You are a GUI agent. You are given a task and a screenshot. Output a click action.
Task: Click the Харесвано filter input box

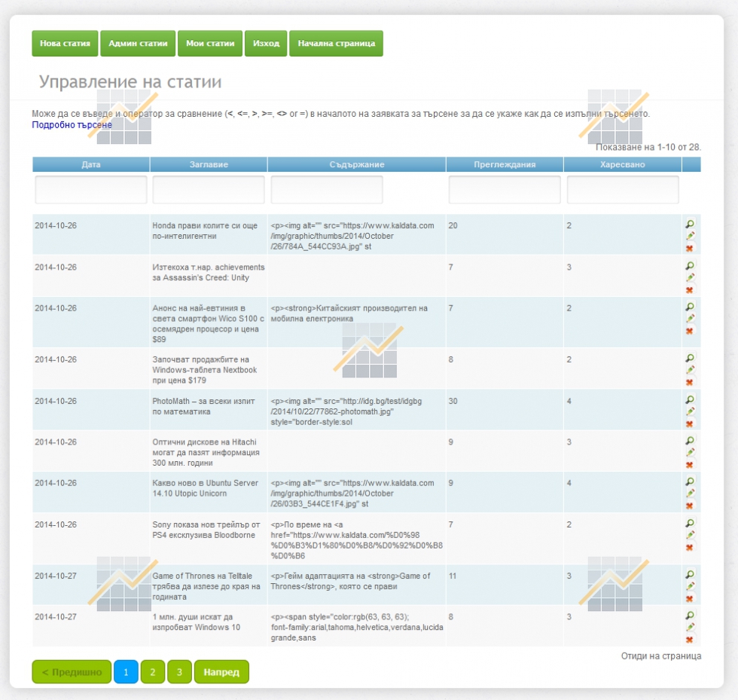click(623, 190)
